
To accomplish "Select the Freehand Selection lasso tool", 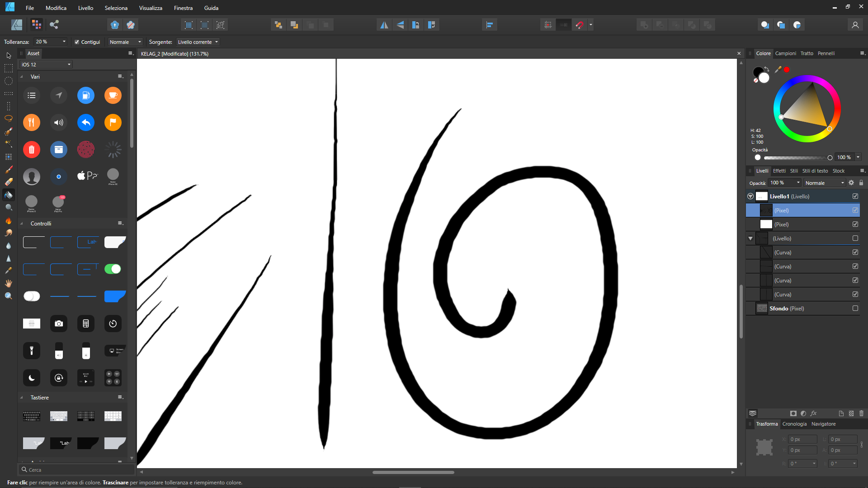I will point(9,118).
